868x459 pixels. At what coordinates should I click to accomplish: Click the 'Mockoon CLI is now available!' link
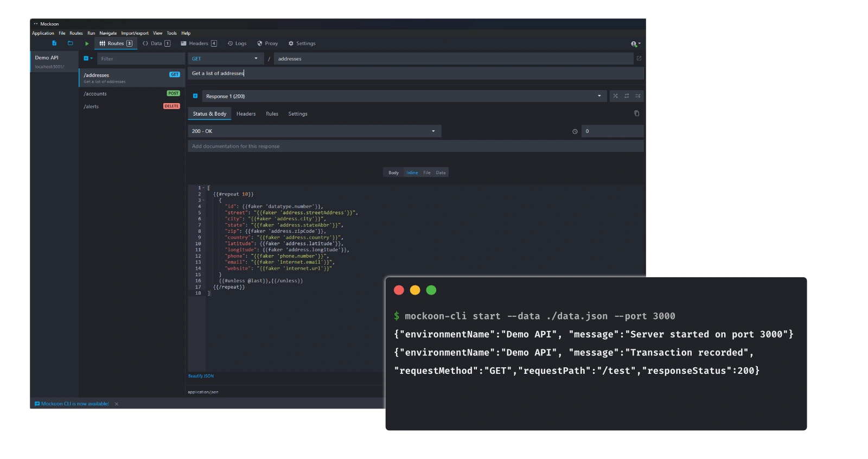pyautogui.click(x=75, y=404)
